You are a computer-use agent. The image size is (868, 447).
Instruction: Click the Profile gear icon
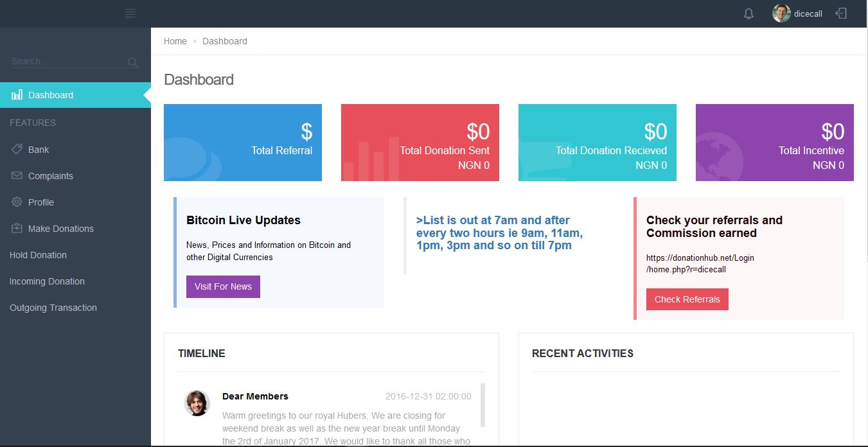click(17, 202)
